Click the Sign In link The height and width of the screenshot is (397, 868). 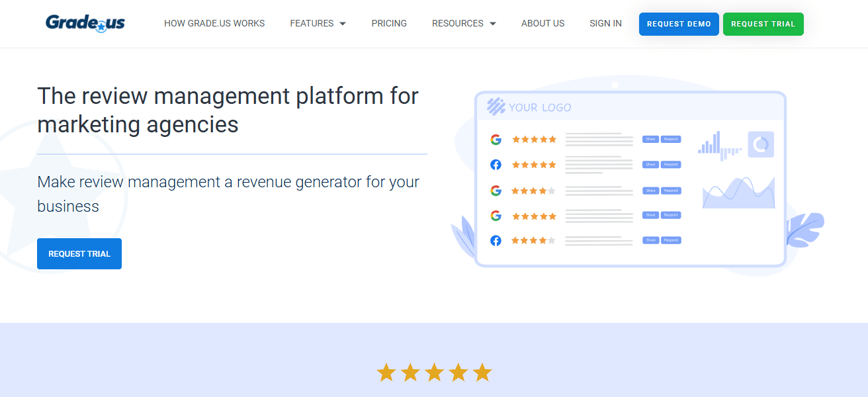click(x=605, y=23)
